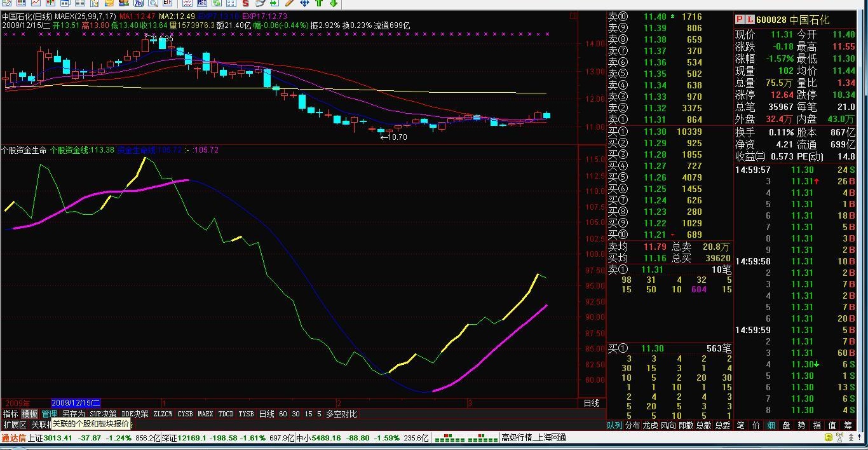
Task: Switch to the 30-minute period tab
Action: tap(295, 414)
